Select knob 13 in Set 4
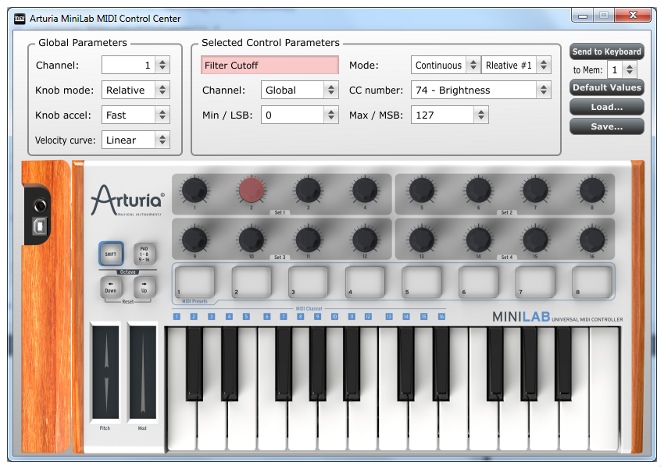This screenshot has height=467, width=662. pyautogui.click(x=422, y=239)
